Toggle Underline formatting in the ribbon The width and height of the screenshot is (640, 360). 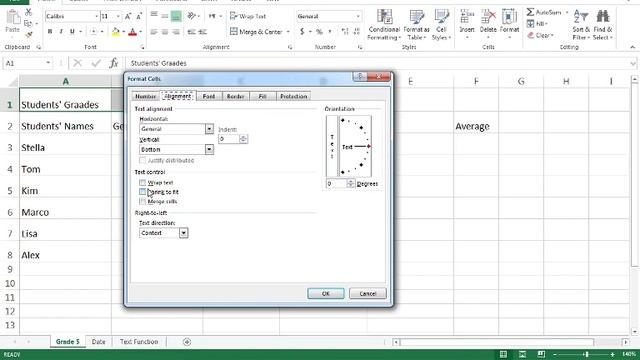[x=72, y=31]
